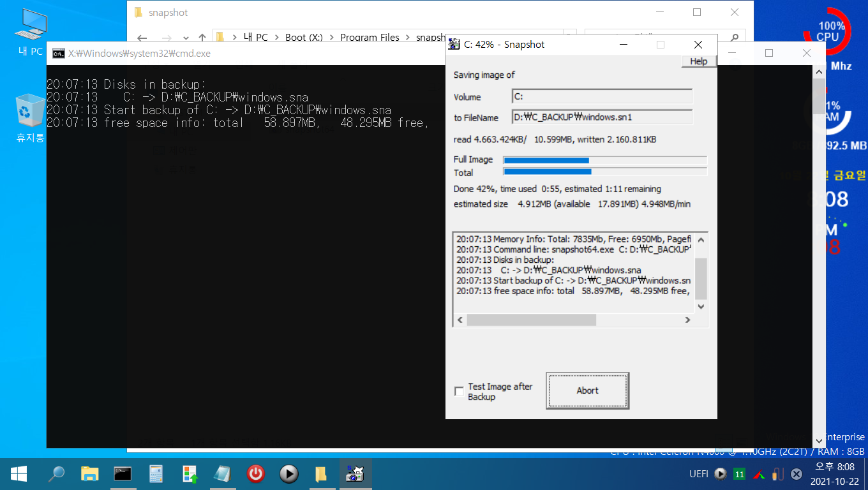Click the red power taskbar icon

256,473
